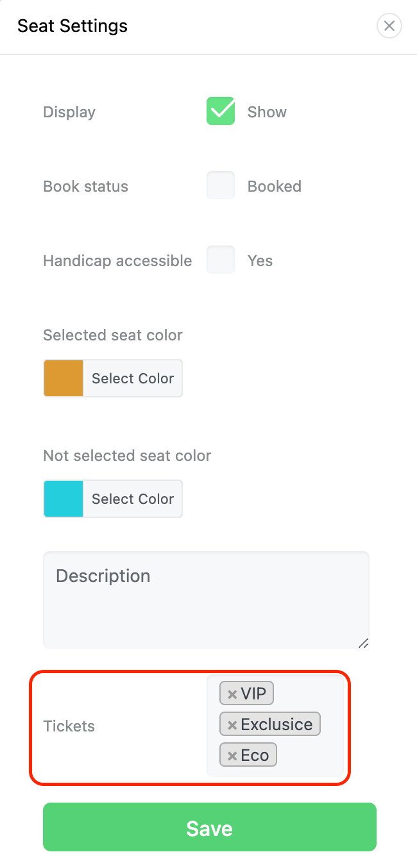Click the Show label text
Viewport: 417px width, 868px height.
(267, 112)
